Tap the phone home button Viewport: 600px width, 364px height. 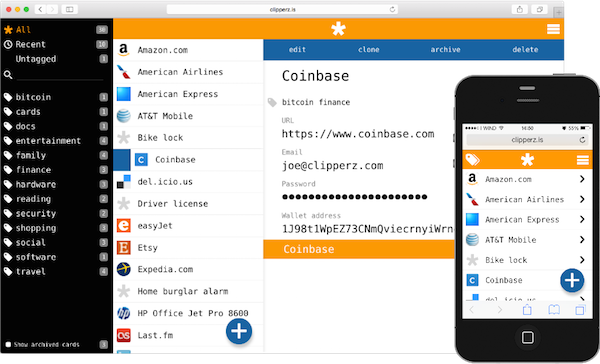pos(527,337)
